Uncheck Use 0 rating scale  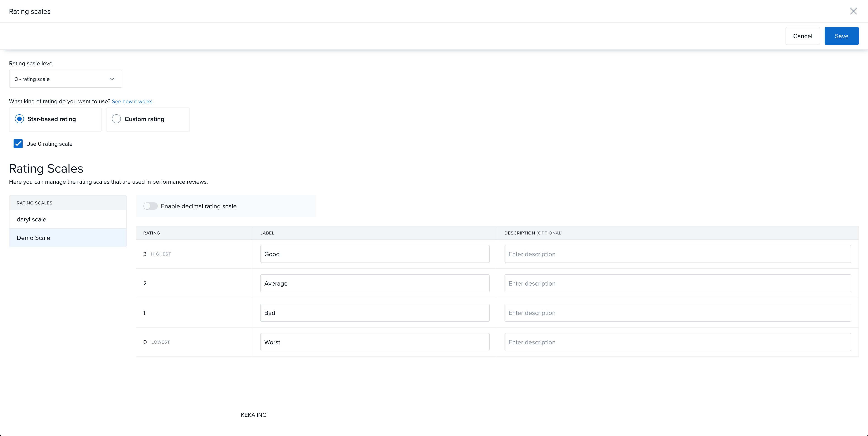pos(18,144)
